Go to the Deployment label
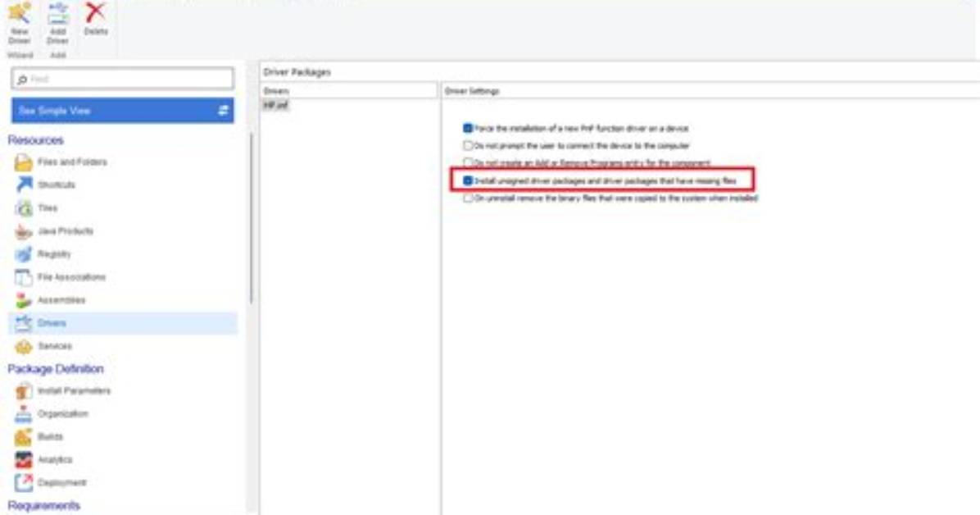This screenshot has width=980, height=515. click(62, 482)
